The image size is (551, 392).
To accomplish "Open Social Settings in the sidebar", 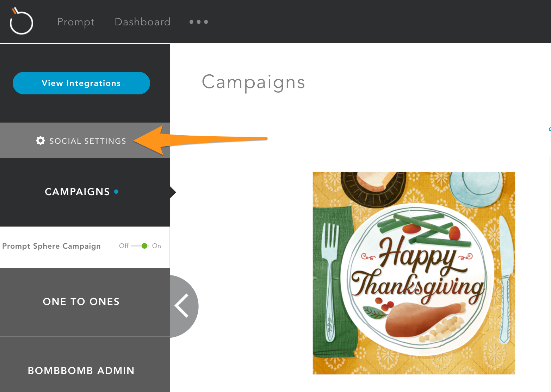I will pyautogui.click(x=85, y=141).
